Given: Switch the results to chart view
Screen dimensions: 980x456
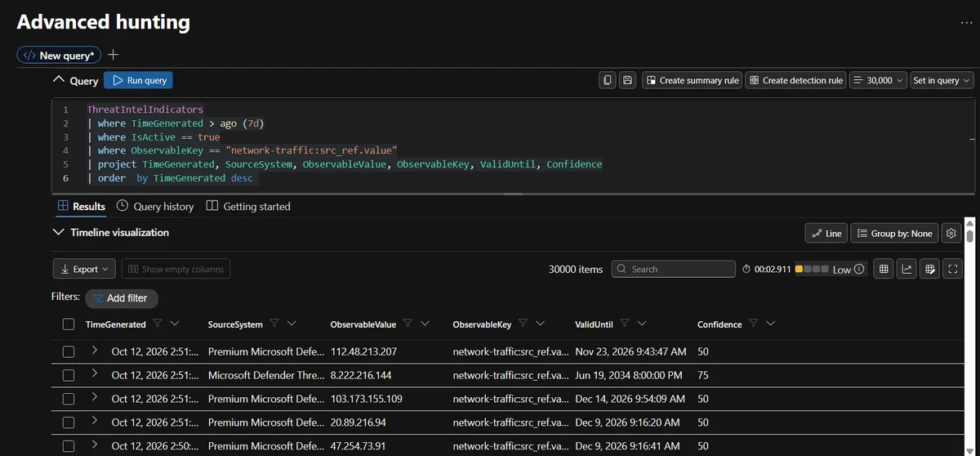Looking at the screenshot, I should click(x=906, y=269).
